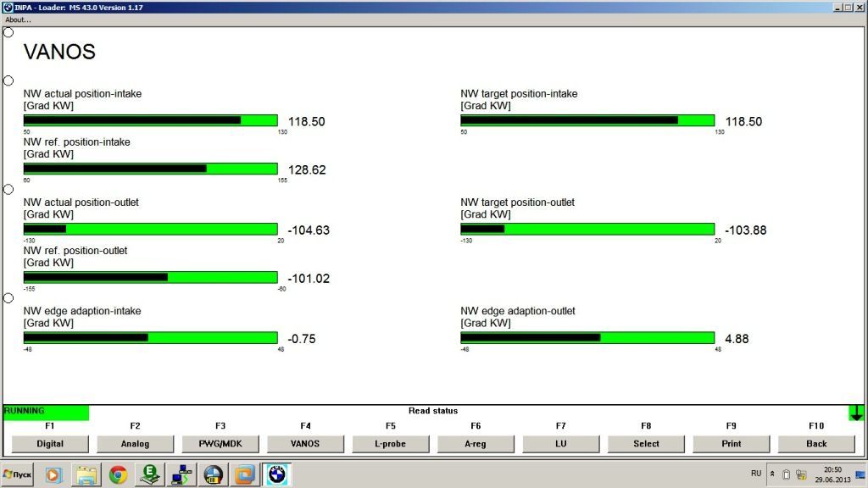The height and width of the screenshot is (488, 868).
Task: Launch Windows Media Player from taskbar
Action: click(x=53, y=474)
